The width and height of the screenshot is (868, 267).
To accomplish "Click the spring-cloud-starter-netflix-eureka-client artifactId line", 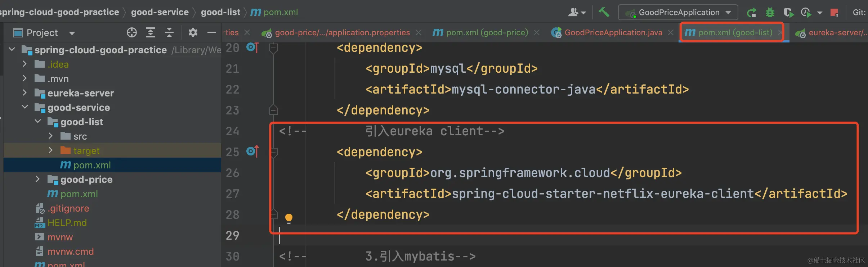I will pos(606,194).
